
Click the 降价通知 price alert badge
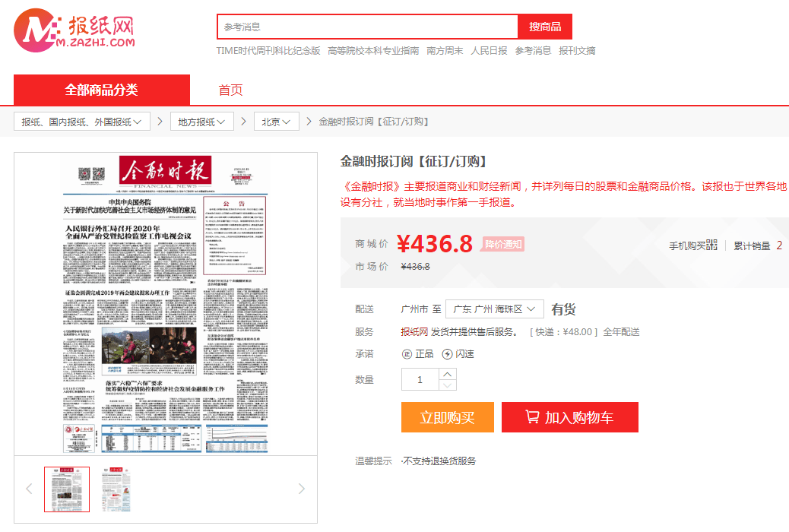point(503,244)
